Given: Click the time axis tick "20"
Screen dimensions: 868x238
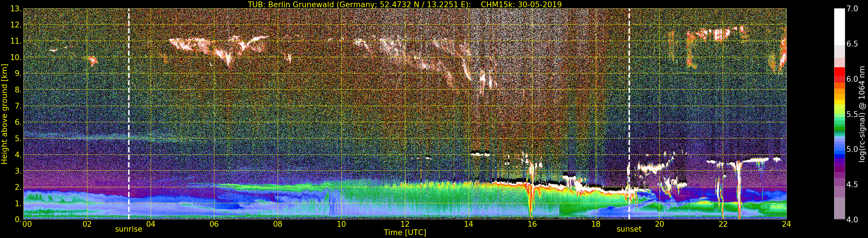Looking at the screenshot, I should 659,224.
